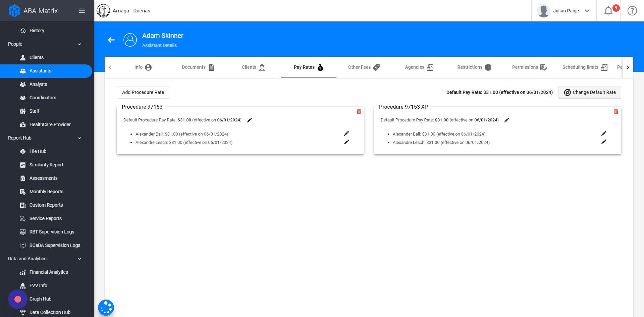Click the Default Pay Rate $31.00 text
Viewport: 644px width, 317px height.
499,92
